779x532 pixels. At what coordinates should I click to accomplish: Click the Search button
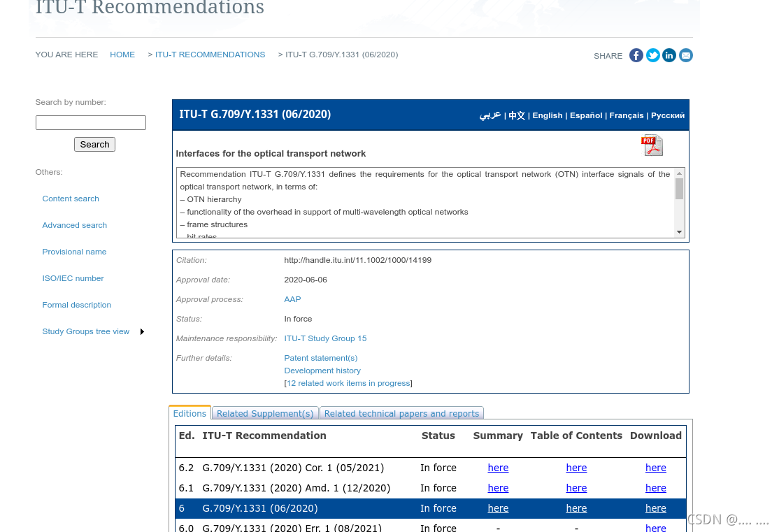coord(95,145)
